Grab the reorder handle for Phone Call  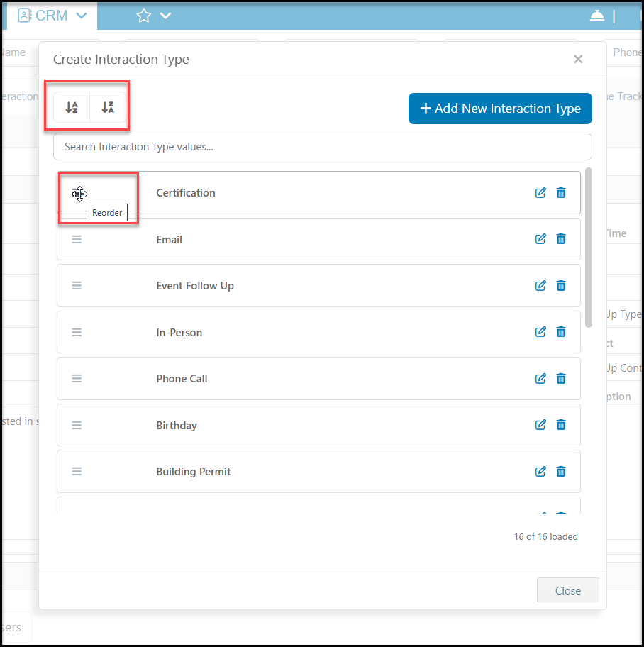click(x=77, y=378)
